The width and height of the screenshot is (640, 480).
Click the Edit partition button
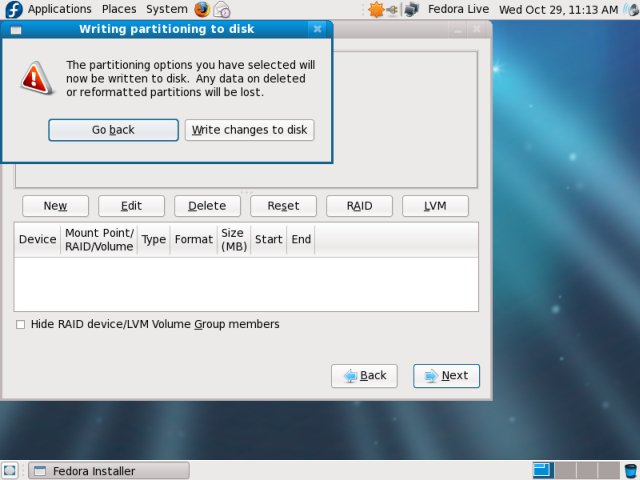pyautogui.click(x=131, y=206)
